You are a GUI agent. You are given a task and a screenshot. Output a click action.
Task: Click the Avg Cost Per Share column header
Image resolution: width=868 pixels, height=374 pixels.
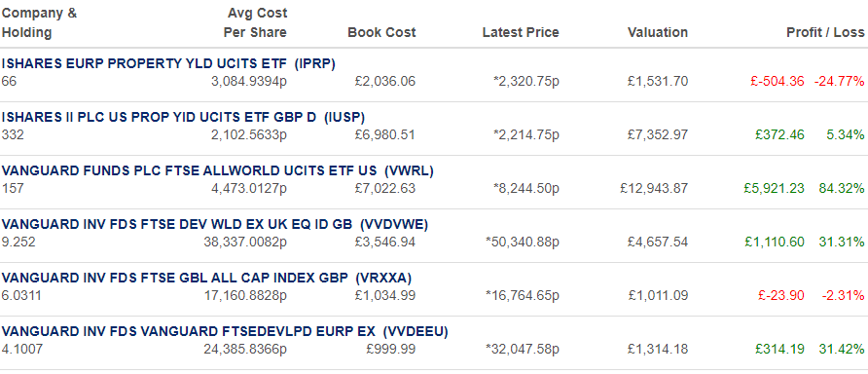pyautogui.click(x=255, y=22)
